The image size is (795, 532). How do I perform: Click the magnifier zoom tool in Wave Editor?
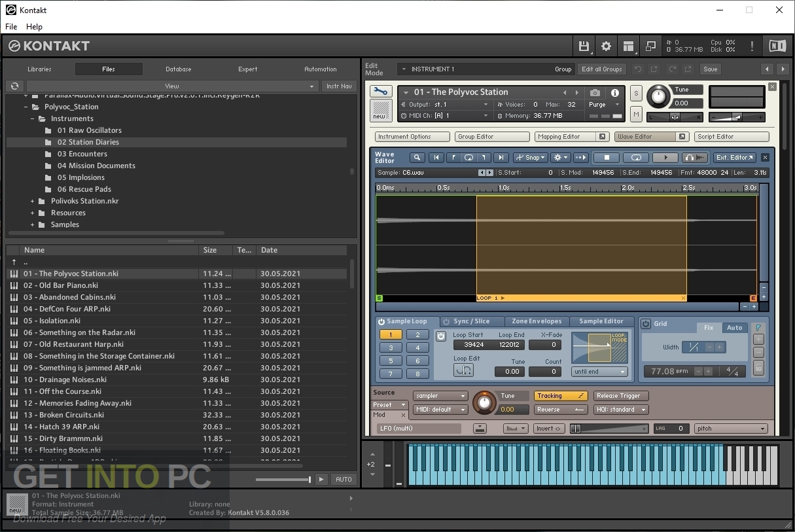417,158
